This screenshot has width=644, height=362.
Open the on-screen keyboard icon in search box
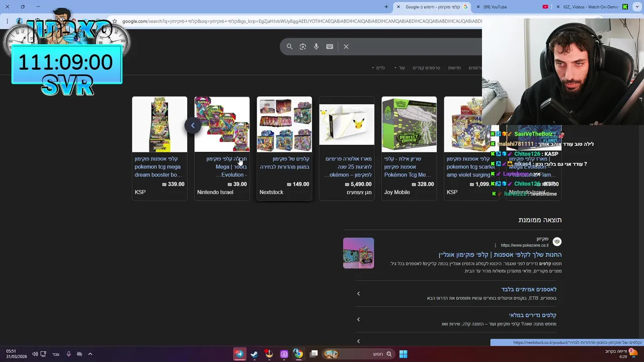coord(330,46)
